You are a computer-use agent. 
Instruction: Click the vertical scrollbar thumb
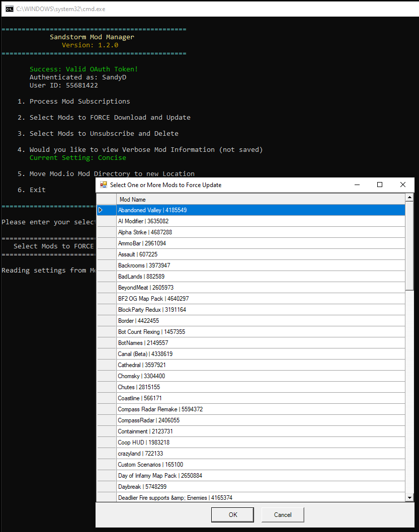(409, 246)
